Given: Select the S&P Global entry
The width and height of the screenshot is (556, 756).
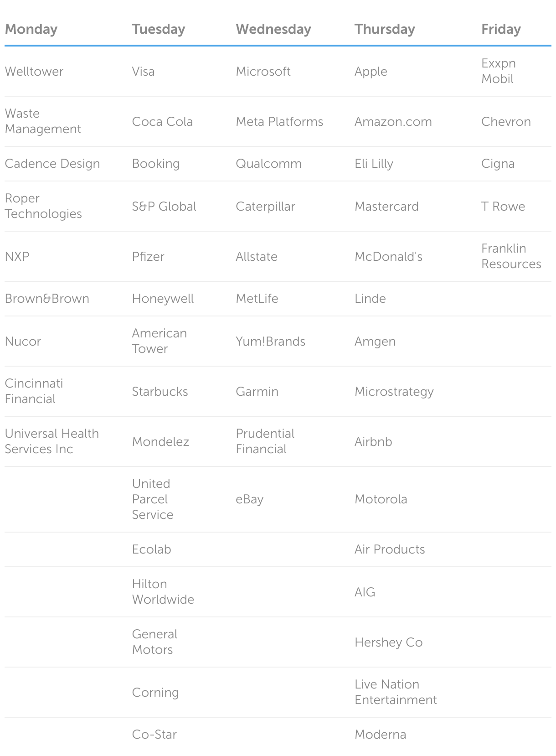Looking at the screenshot, I should click(x=164, y=207).
